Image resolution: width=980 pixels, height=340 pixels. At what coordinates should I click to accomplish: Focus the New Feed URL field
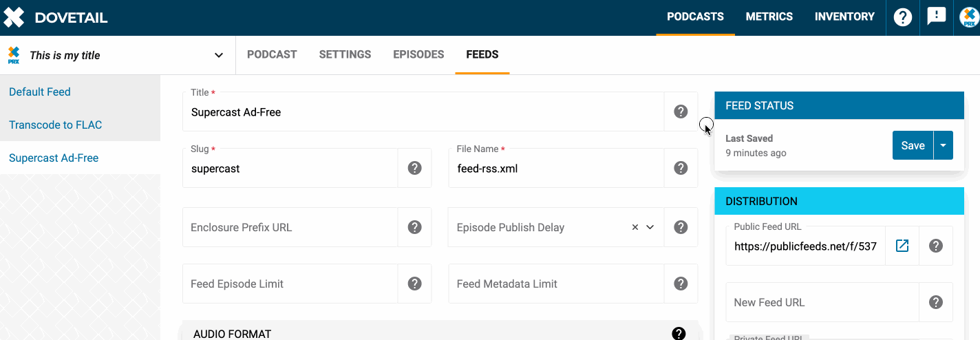(x=822, y=302)
